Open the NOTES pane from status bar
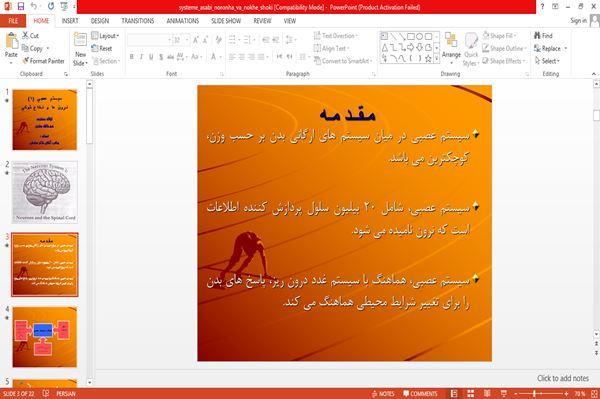 click(x=383, y=394)
